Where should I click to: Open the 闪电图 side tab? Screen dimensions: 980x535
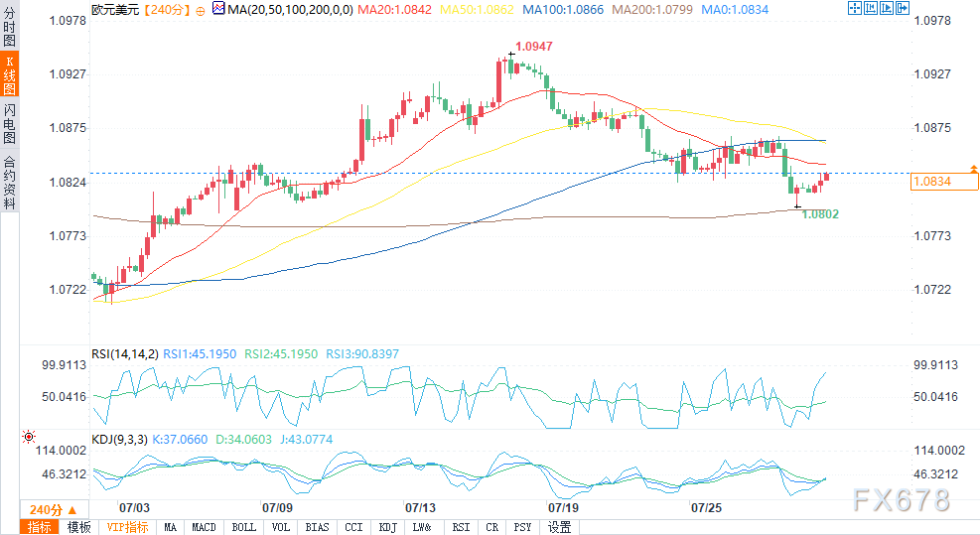tap(9, 123)
